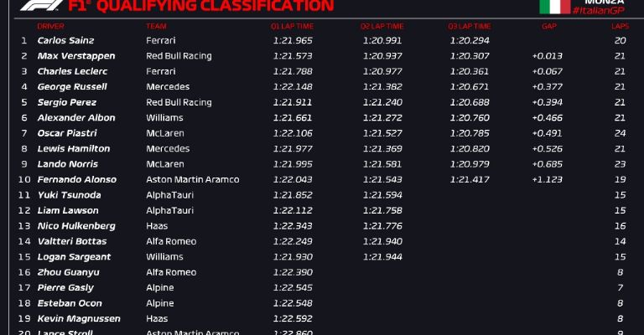Screen dimensions: 644x335
Task: Click the TEAM column header
Action: [x=156, y=26]
